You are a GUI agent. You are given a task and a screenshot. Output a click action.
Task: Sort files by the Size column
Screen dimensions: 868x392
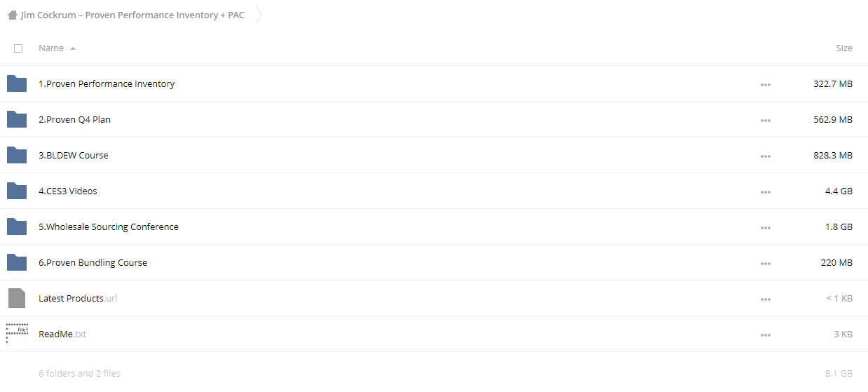coord(844,48)
